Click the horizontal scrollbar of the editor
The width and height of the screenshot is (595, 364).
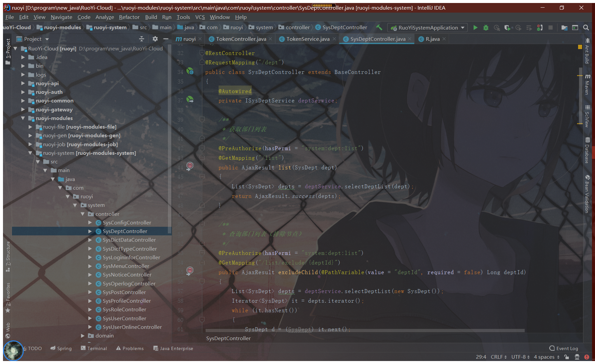point(365,331)
